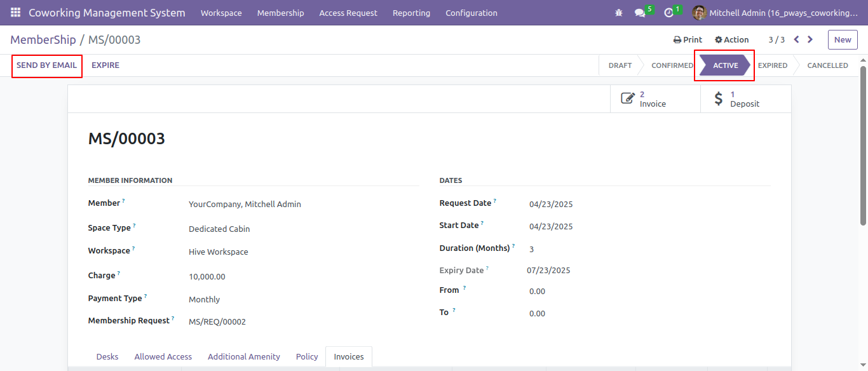Switch to the Allowed Access tab
This screenshot has height=371, width=868.
tap(163, 356)
